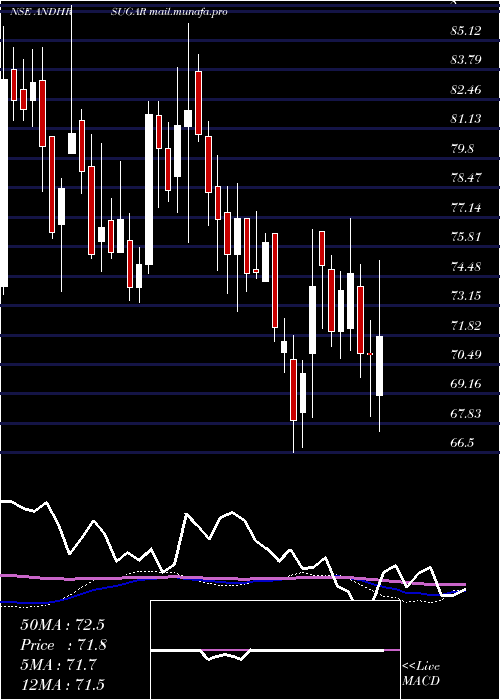The image size is (500, 700).
Task: Click the 77.14 price axis label
Action: (x=467, y=207)
